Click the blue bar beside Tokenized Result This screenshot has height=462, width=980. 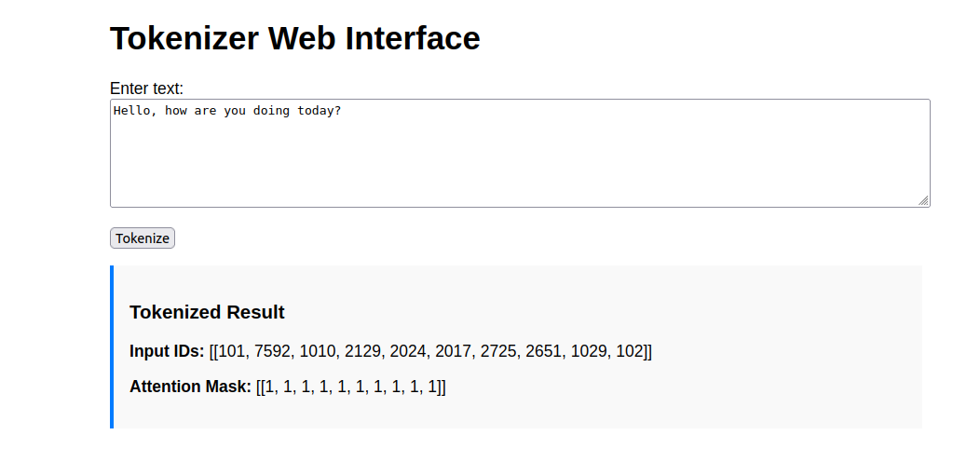pyautogui.click(x=112, y=346)
